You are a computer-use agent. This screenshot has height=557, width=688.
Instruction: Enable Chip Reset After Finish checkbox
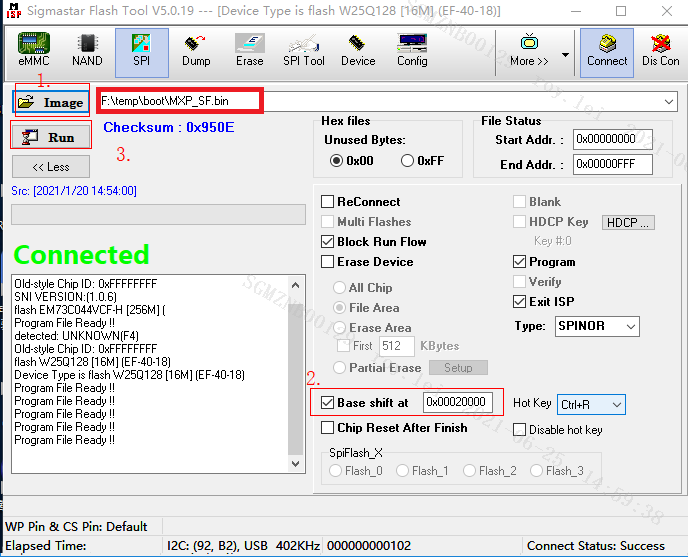[327, 428]
